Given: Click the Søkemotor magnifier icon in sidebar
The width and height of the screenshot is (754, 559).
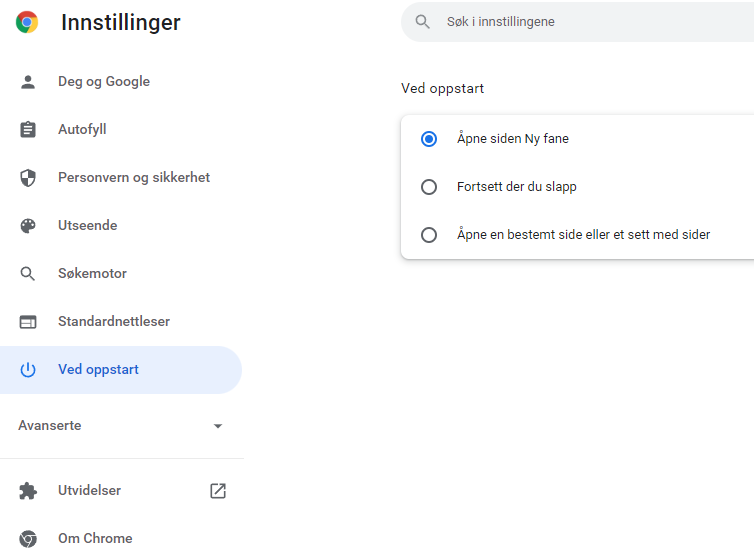Looking at the screenshot, I should (x=28, y=274).
